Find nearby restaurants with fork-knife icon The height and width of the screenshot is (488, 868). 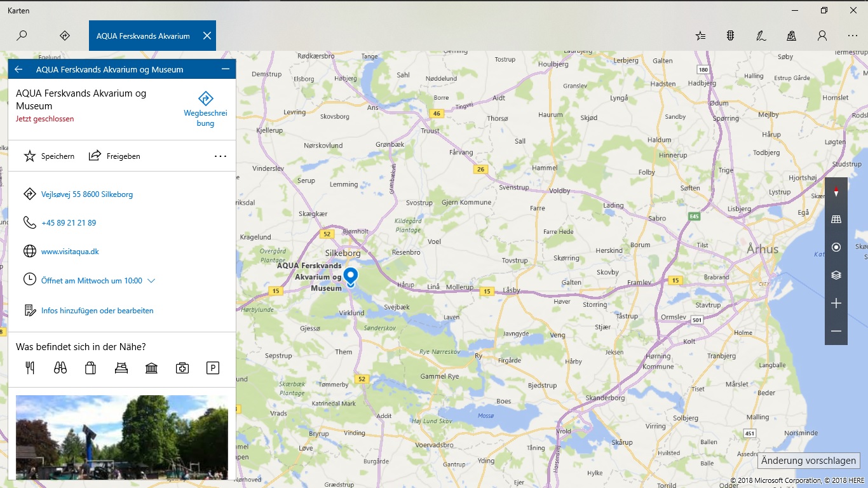(x=29, y=367)
